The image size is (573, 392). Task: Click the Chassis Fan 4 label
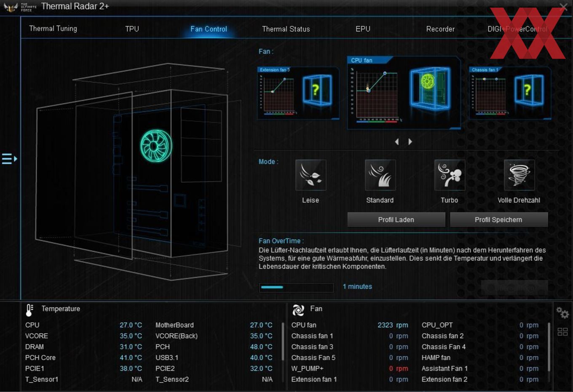pos(444,347)
